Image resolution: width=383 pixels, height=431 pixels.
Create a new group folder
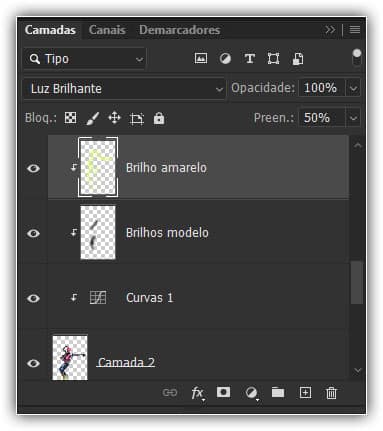[x=278, y=392]
